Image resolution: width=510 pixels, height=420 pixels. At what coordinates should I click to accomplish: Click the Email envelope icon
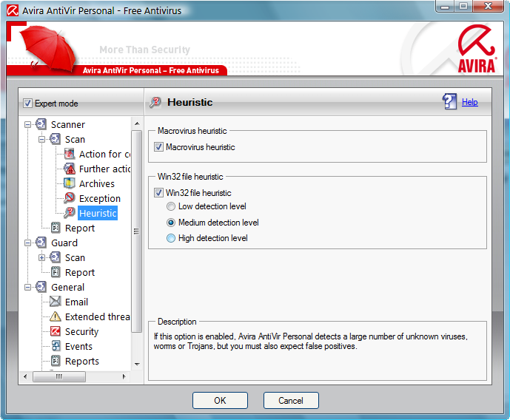pos(55,302)
